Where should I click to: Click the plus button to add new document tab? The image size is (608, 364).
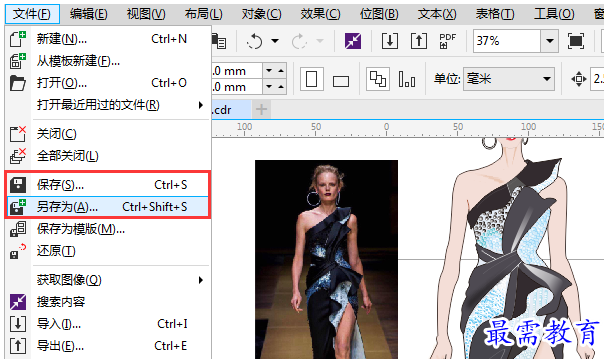pos(261,109)
